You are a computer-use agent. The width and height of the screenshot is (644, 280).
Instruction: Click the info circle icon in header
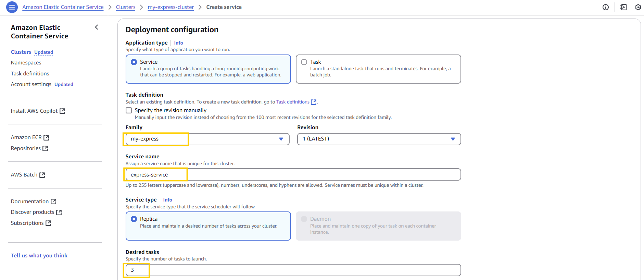(x=605, y=7)
